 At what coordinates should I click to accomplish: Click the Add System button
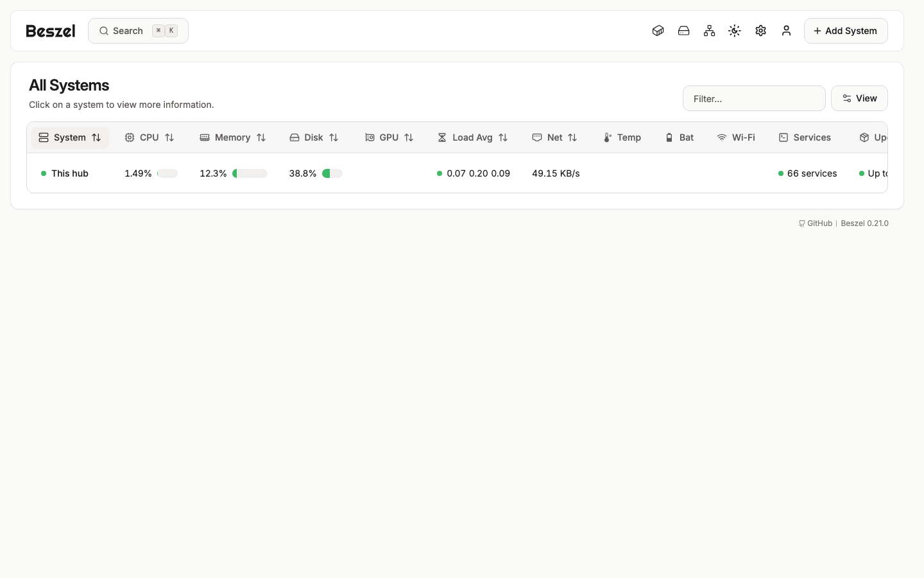pyautogui.click(x=846, y=31)
